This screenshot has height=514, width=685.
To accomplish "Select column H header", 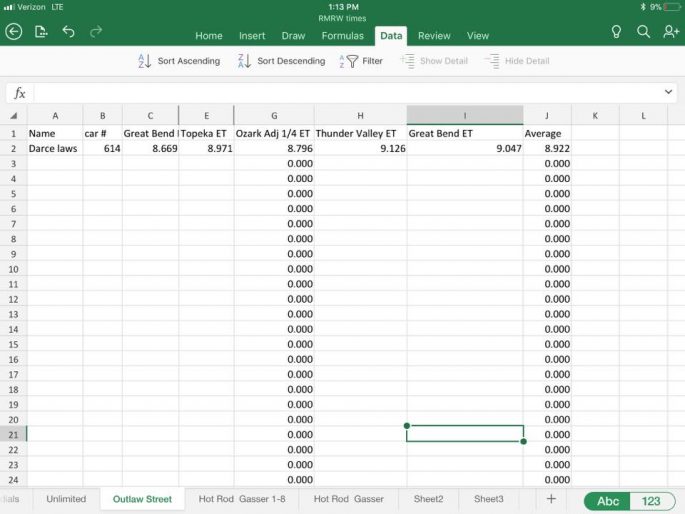I will pos(360,115).
